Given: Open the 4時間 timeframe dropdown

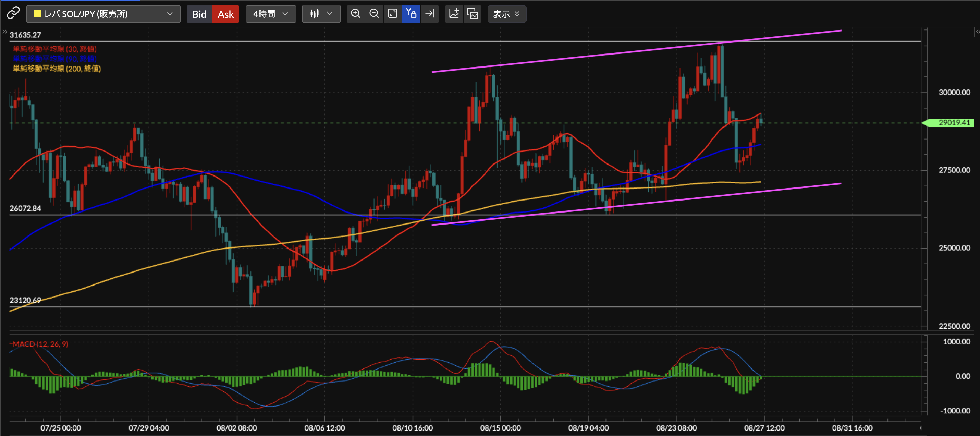Looking at the screenshot, I should pyautogui.click(x=270, y=14).
